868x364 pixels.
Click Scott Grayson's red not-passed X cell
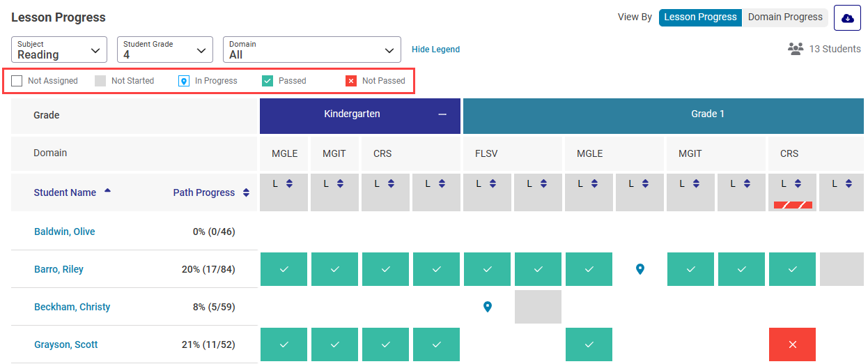(x=792, y=344)
